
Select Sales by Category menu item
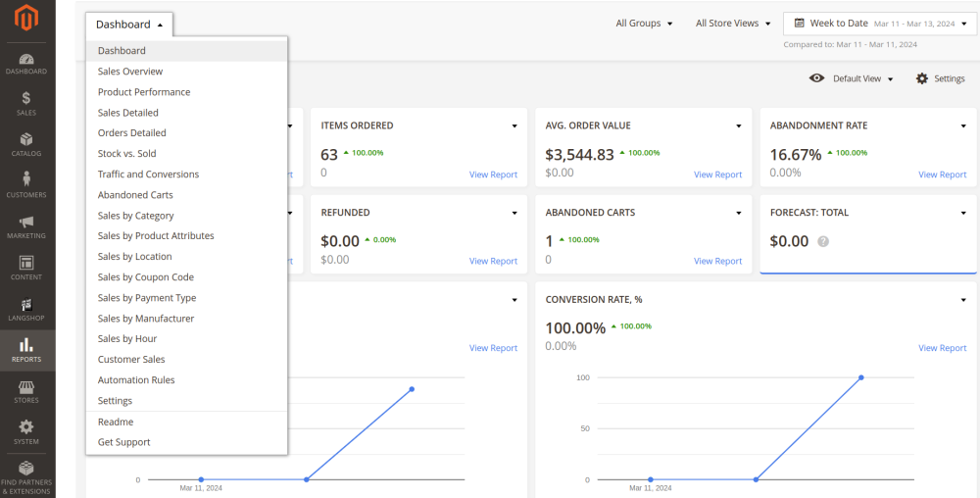187,215
